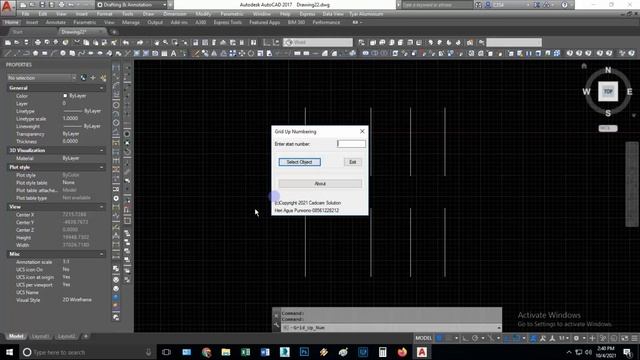
Task: Switch to the Express Tools ribbon tab
Action: click(228, 22)
